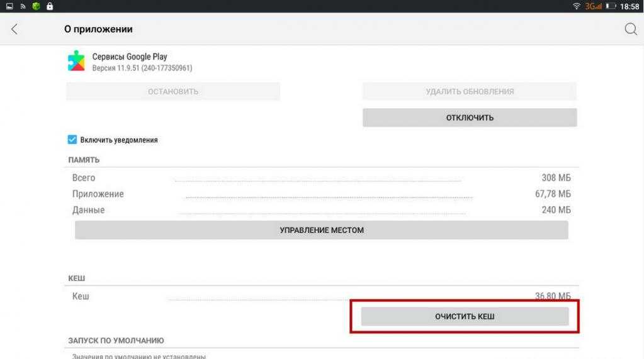Tap the Wi-Fi status icon
The image size is (644, 359).
click(x=577, y=6)
